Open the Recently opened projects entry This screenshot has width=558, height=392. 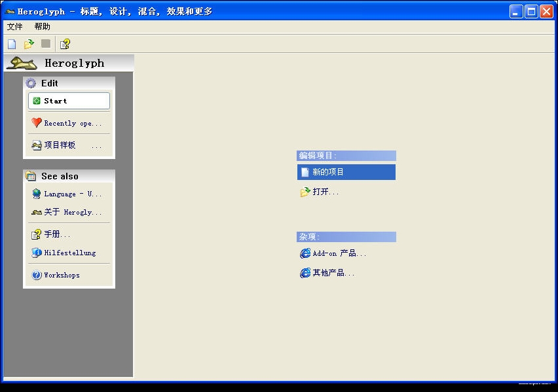coord(69,123)
